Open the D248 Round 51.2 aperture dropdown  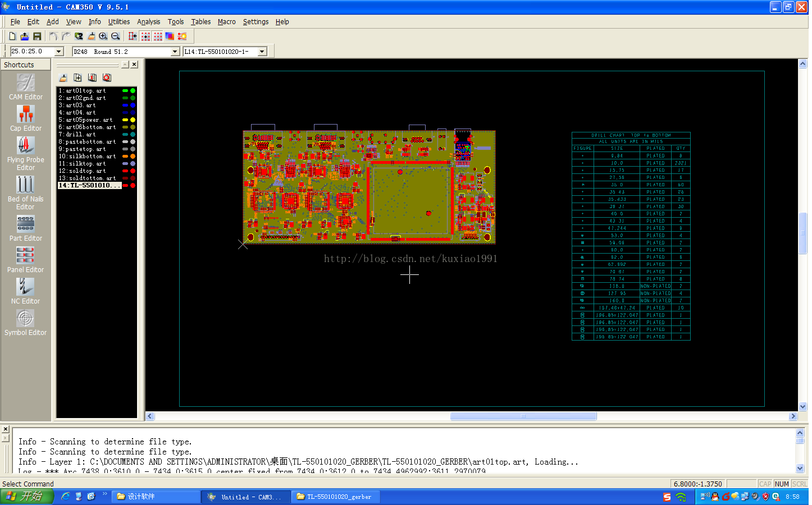[175, 52]
